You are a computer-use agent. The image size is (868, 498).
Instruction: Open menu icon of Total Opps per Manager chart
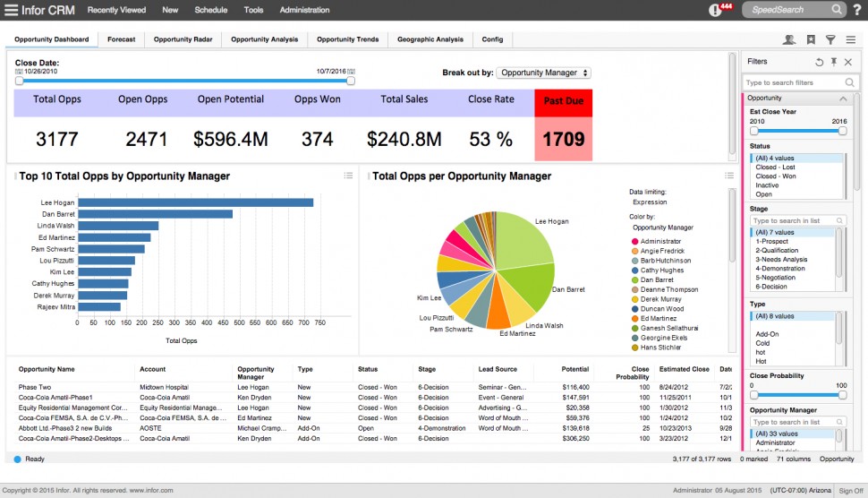[x=729, y=176]
